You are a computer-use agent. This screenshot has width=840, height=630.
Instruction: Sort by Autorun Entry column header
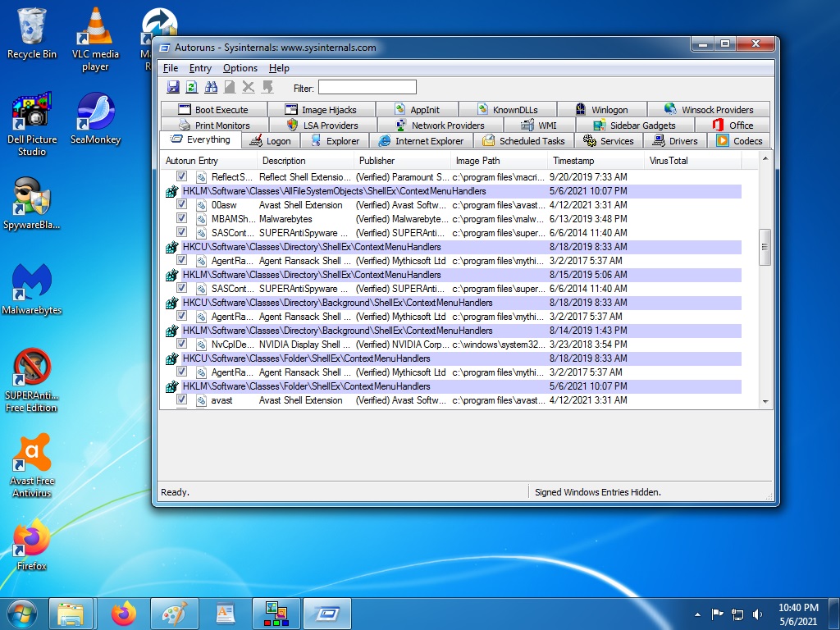pos(208,161)
